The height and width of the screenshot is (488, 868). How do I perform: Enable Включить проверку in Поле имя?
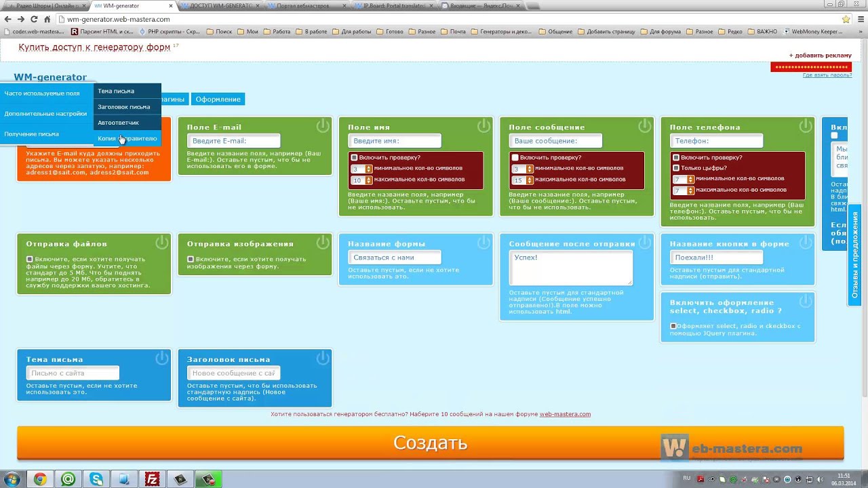pyautogui.click(x=354, y=157)
